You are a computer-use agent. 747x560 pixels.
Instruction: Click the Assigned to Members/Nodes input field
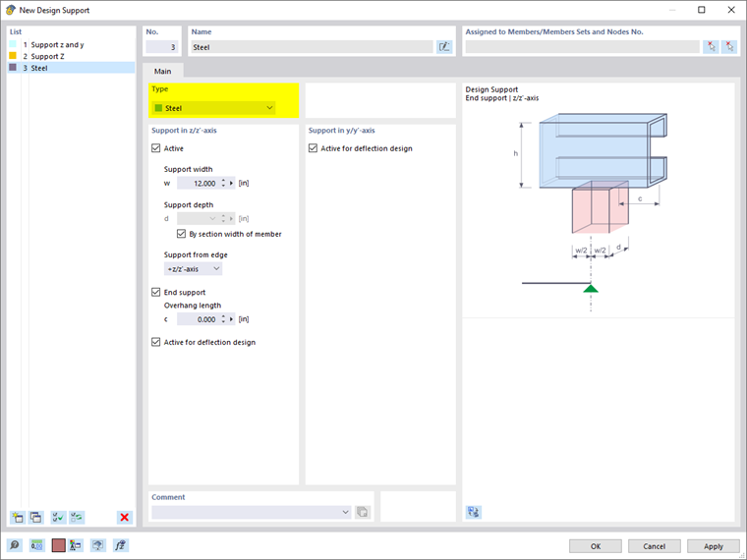pyautogui.click(x=582, y=47)
